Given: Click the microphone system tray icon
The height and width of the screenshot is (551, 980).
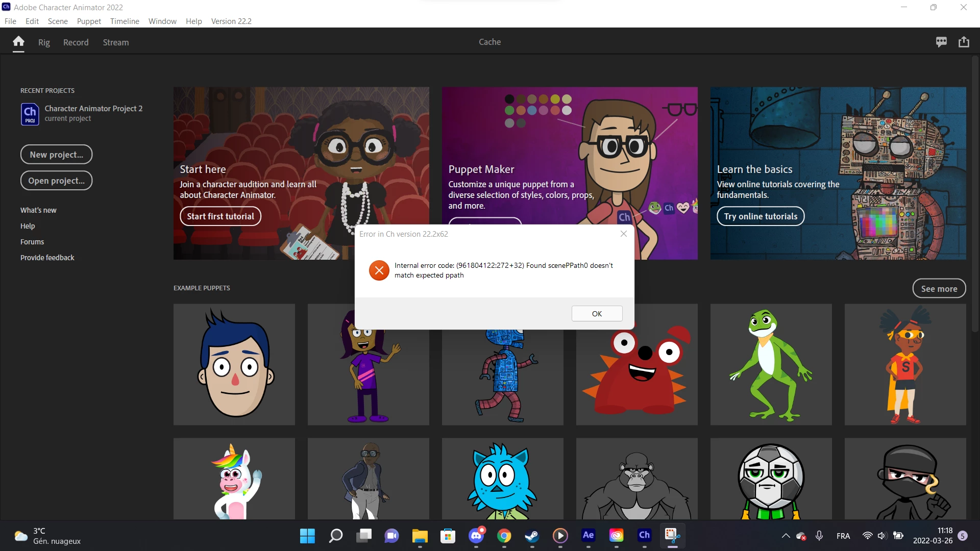Looking at the screenshot, I should pyautogui.click(x=819, y=536).
